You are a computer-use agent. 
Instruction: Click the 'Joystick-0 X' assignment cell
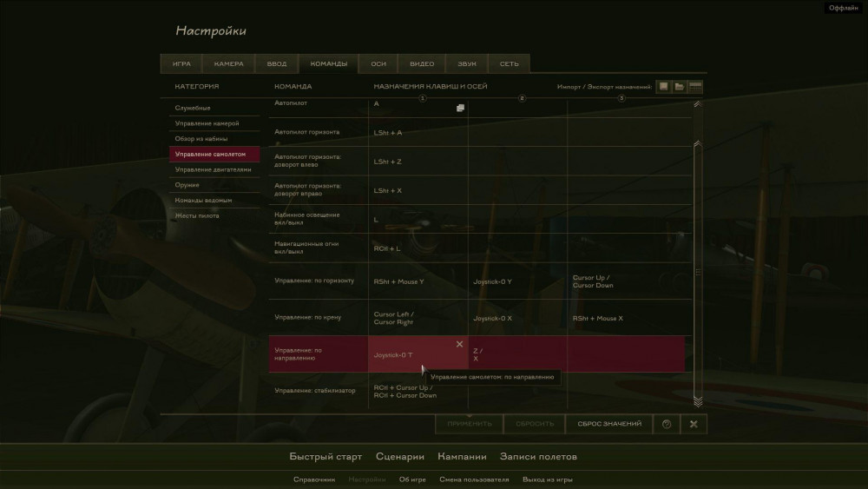(517, 318)
